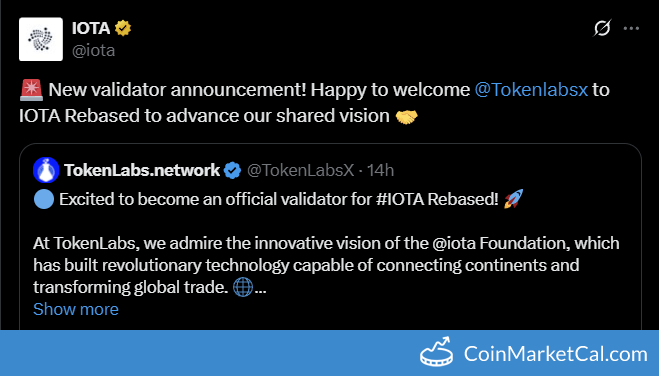Open the @iota mention in quoted text

[453, 243]
